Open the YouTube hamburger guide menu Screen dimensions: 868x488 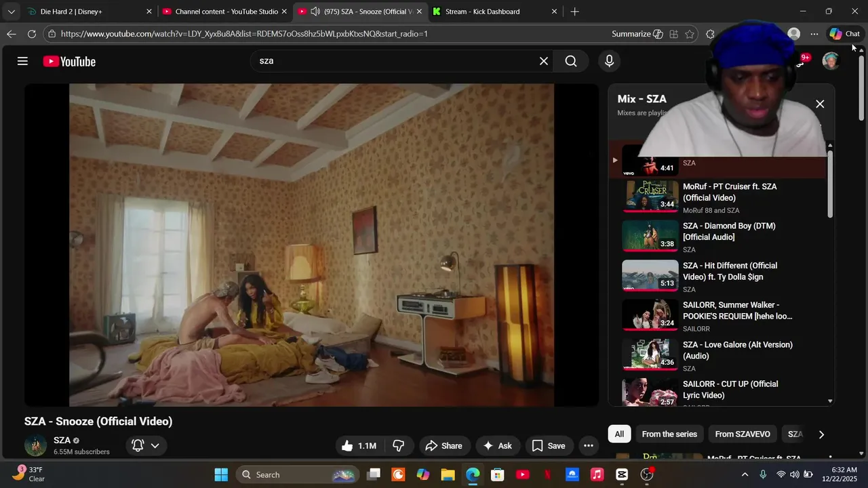click(22, 61)
